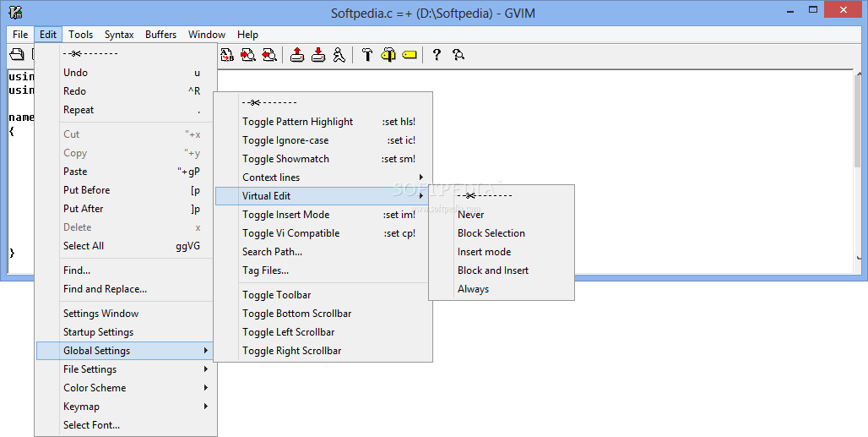Open the File menu

[x=20, y=35]
